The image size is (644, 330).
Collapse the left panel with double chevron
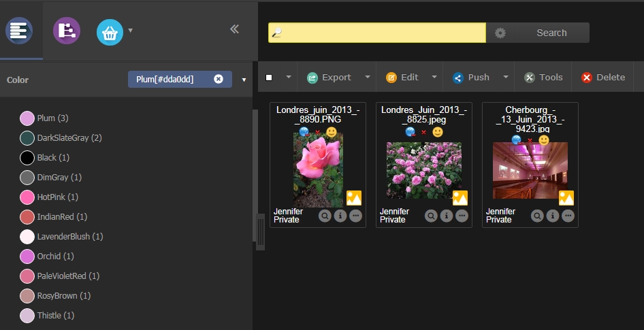234,29
